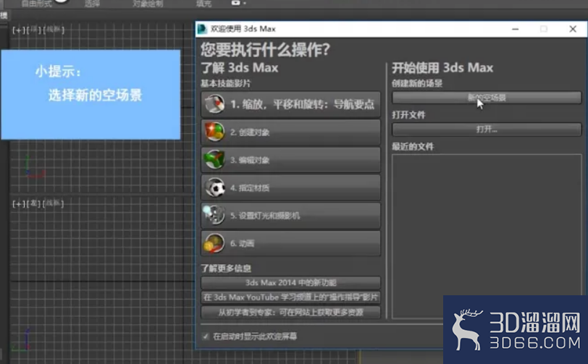Image resolution: width=588 pixels, height=364 pixels.
Task: Create a new empty scene (新的空场景)
Action: point(487,98)
